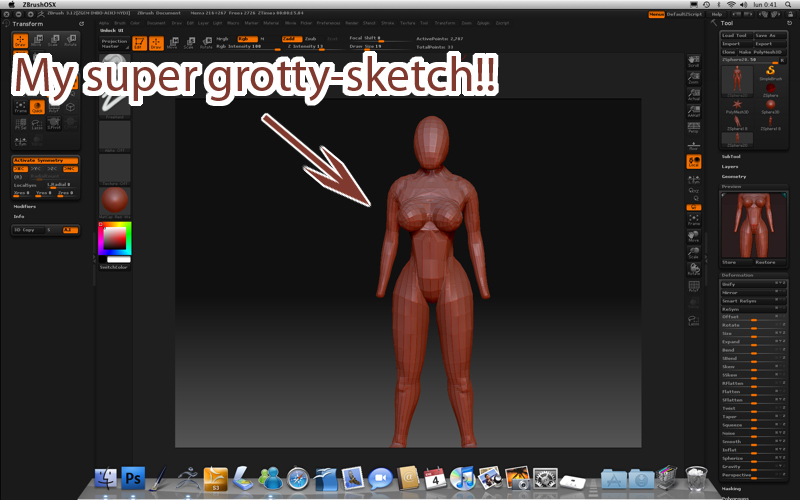Adjust the Draw Size slider

coord(380,47)
